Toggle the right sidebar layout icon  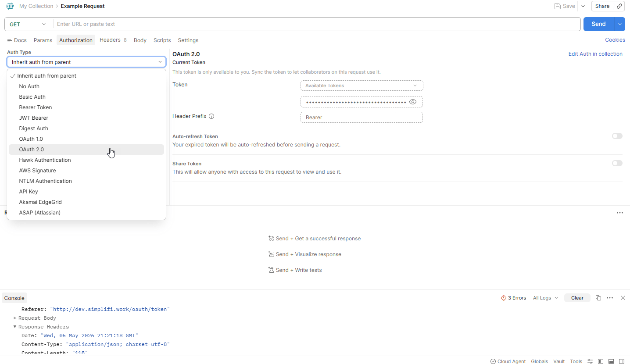click(x=622, y=361)
